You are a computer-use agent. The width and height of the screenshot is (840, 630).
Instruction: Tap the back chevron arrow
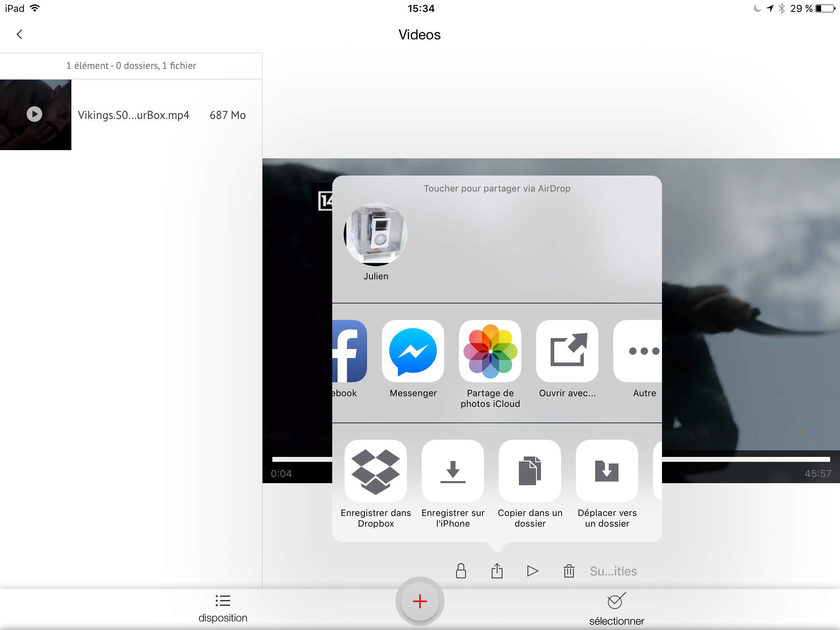[19, 34]
